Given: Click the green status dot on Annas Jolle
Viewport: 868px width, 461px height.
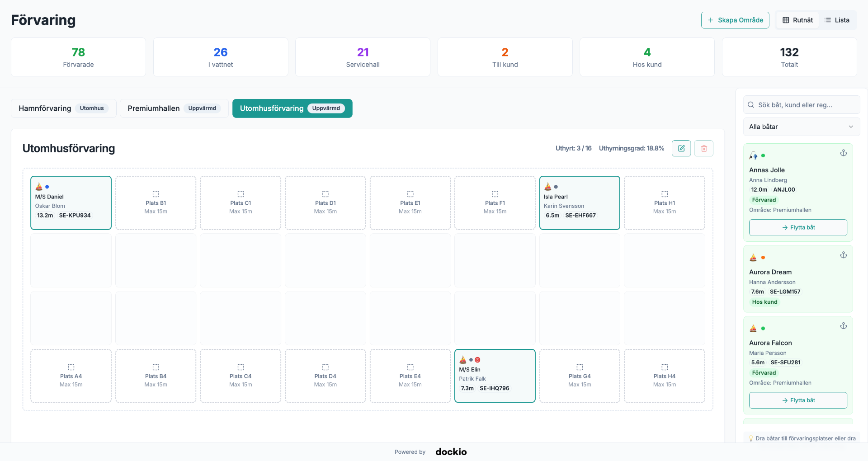Looking at the screenshot, I should (x=763, y=155).
